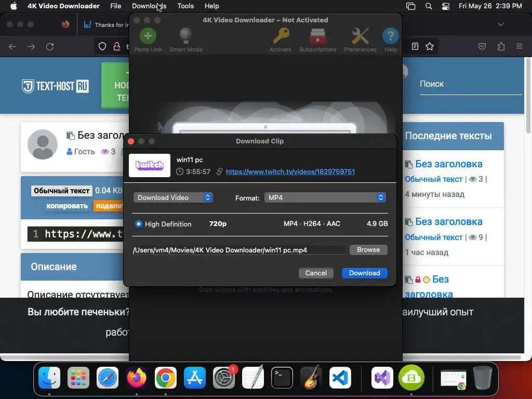
Task: Select the High Definition 720p radio button
Action: pyautogui.click(x=138, y=224)
